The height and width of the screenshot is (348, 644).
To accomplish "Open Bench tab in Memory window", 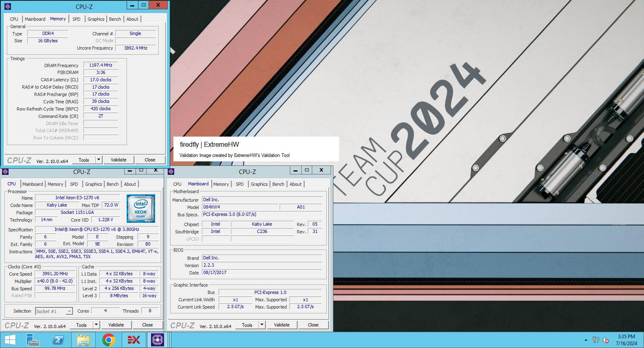I will 115,19.
